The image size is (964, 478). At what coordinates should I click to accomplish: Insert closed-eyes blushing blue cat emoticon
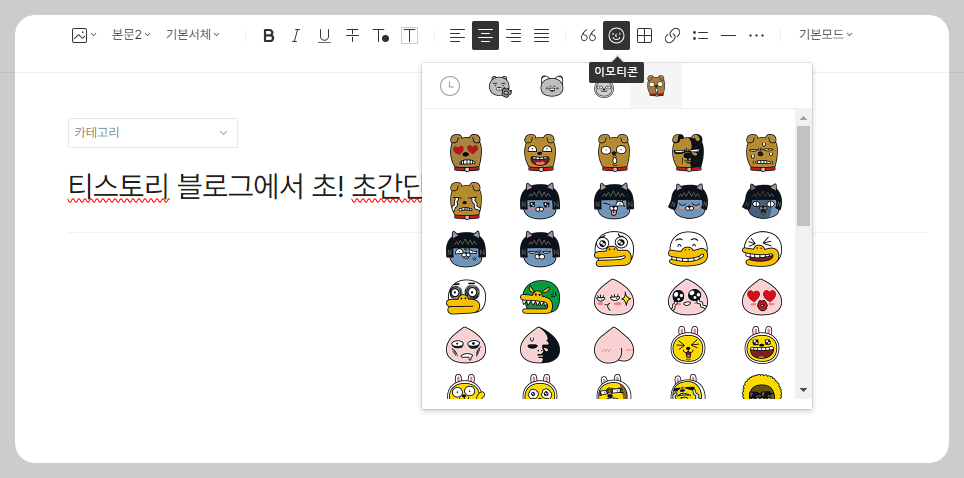coord(688,201)
